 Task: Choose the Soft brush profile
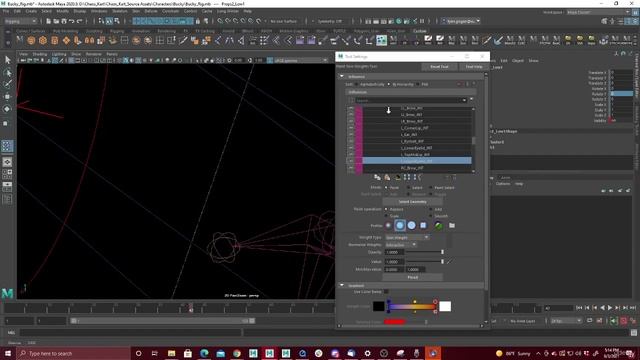pyautogui.click(x=400, y=225)
